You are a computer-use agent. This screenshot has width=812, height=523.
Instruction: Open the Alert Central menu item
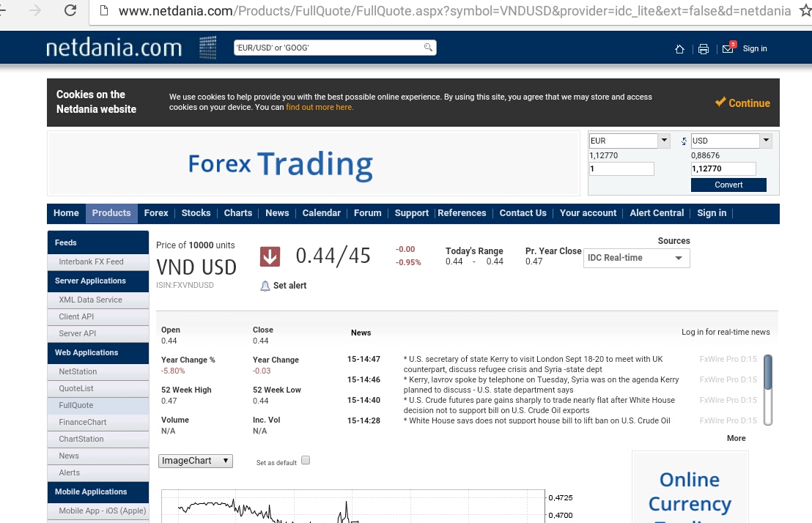point(657,213)
